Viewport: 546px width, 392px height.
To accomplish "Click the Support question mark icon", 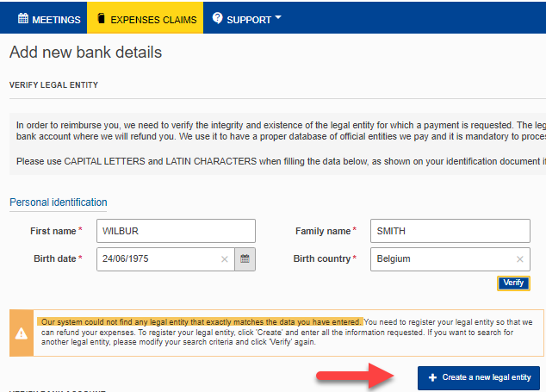I will (x=217, y=18).
